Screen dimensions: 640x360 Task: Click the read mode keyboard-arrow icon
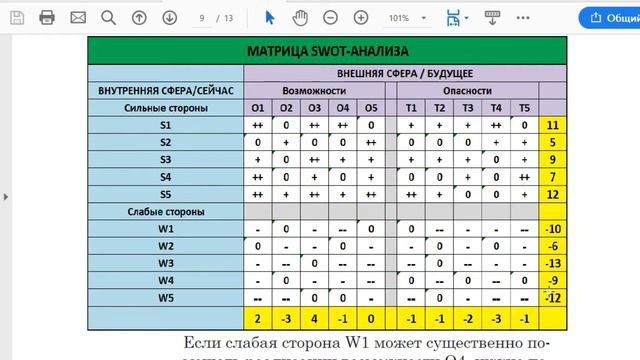coord(492,18)
